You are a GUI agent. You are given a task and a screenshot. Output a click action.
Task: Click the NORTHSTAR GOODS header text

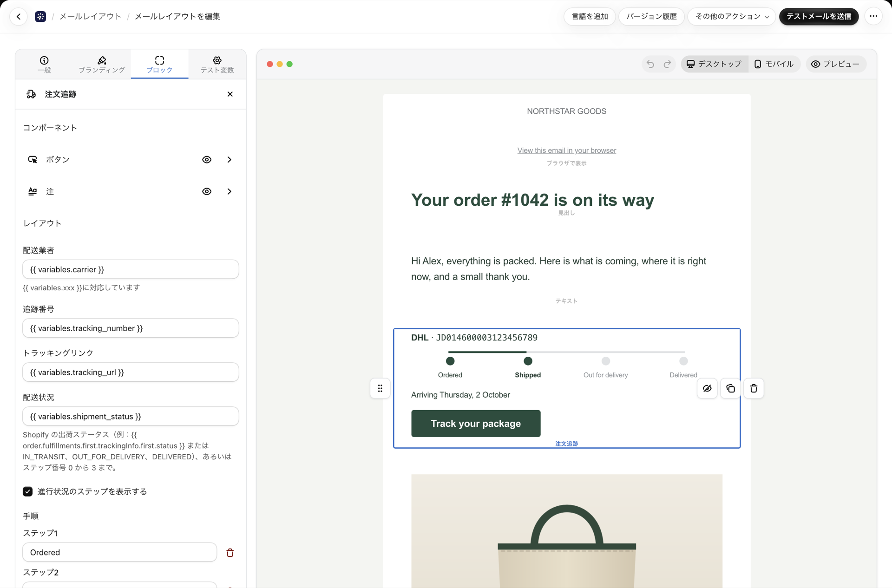point(566,111)
